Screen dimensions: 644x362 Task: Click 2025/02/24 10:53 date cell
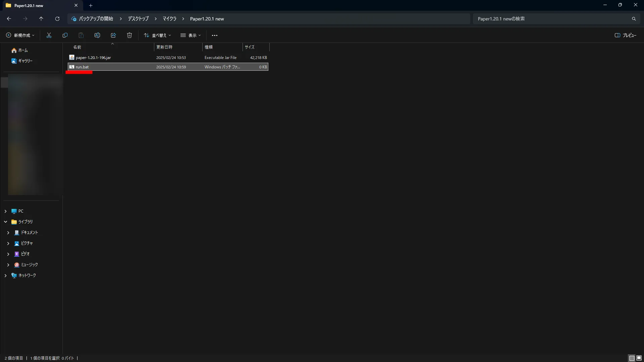tap(171, 58)
